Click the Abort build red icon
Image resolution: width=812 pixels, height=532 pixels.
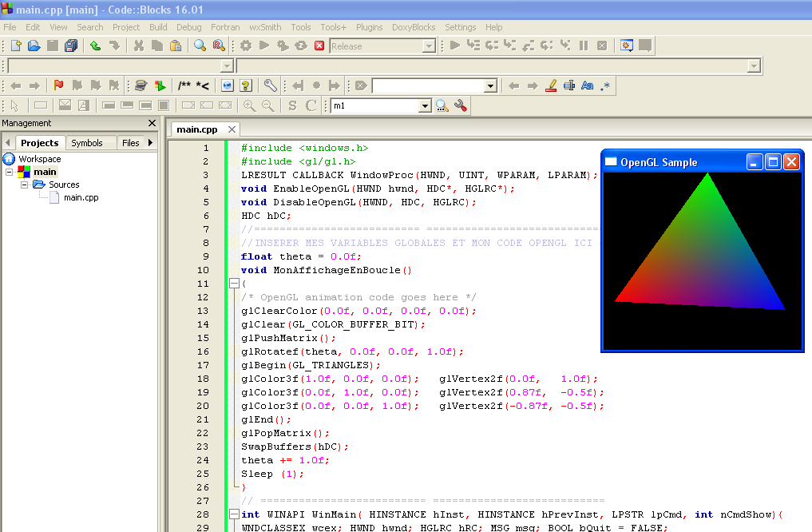pos(319,46)
